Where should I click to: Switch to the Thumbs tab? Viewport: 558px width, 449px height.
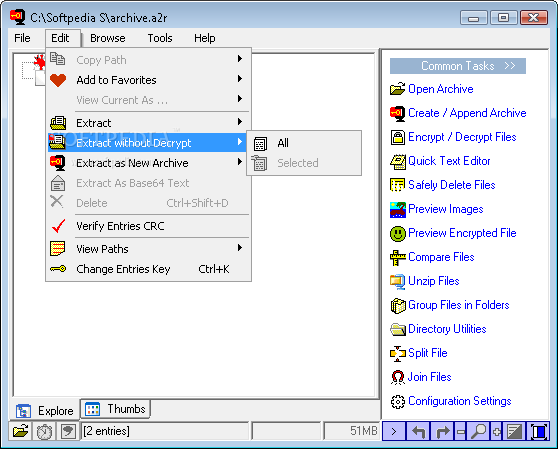(115, 409)
